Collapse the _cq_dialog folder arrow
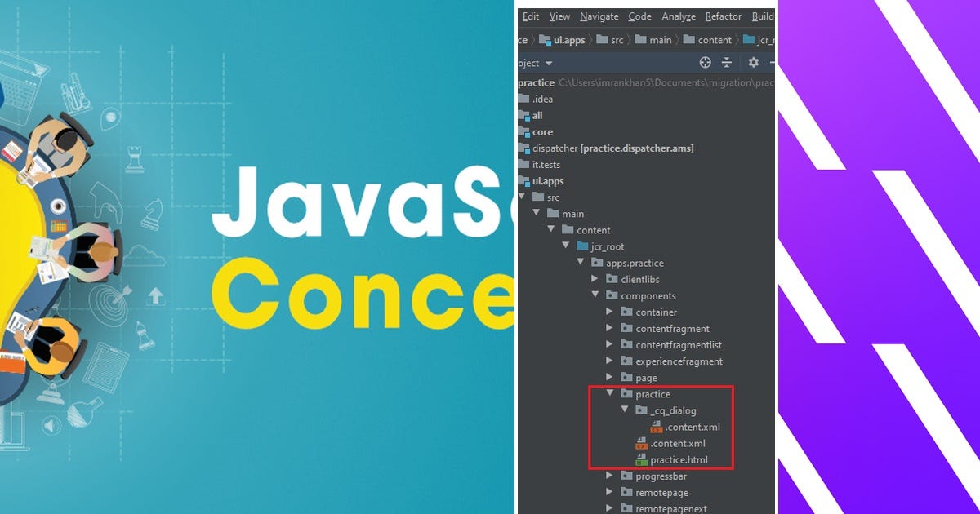This screenshot has height=514, width=980. coord(625,410)
